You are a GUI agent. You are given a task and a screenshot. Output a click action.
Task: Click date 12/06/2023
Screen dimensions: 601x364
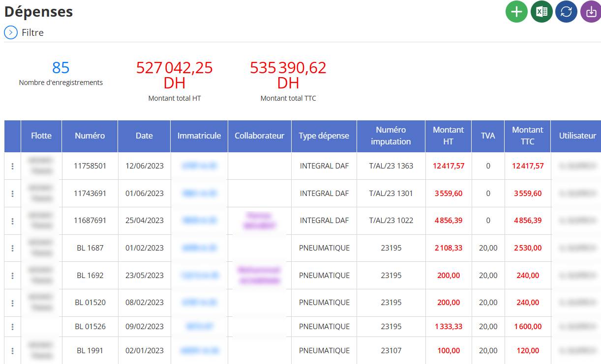[145, 166]
